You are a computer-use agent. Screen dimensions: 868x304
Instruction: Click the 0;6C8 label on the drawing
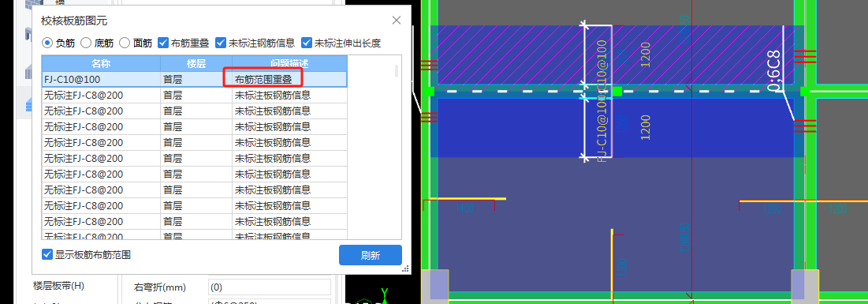pos(774,71)
